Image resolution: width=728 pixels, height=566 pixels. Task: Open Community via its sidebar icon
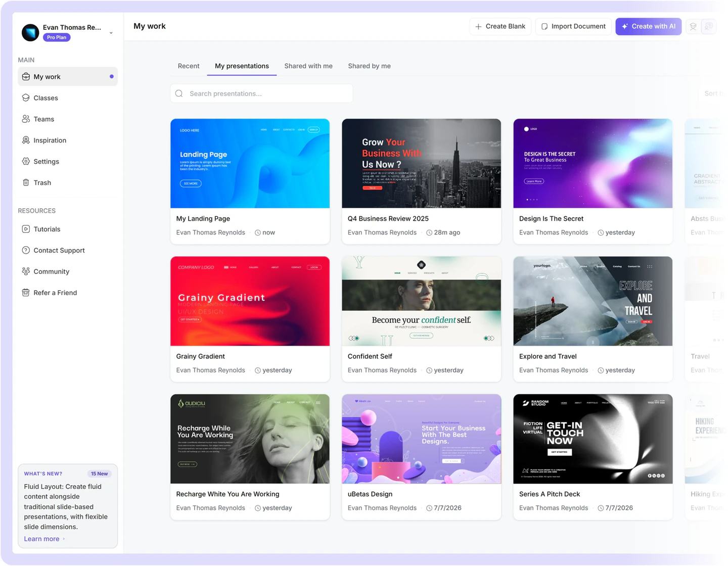26,272
